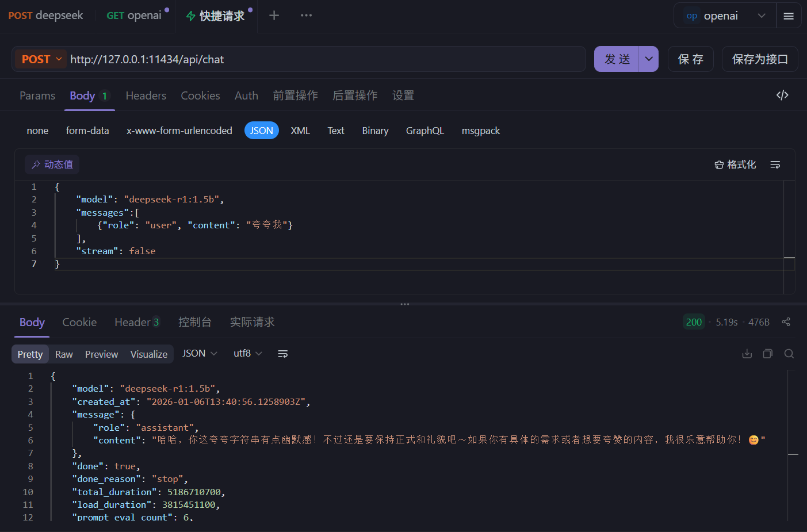Select the form-data body type
The image size is (807, 532).
tap(87, 131)
